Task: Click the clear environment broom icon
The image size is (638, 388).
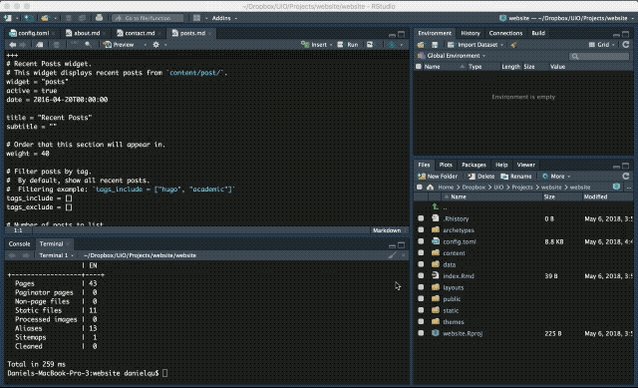Action: [514, 45]
